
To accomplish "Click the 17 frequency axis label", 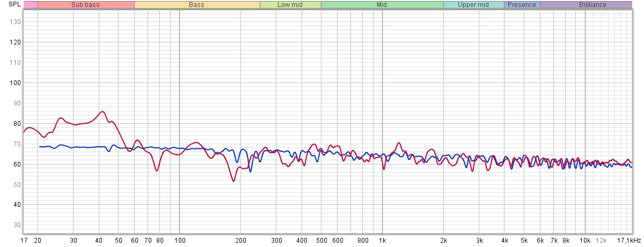I will [24, 240].
